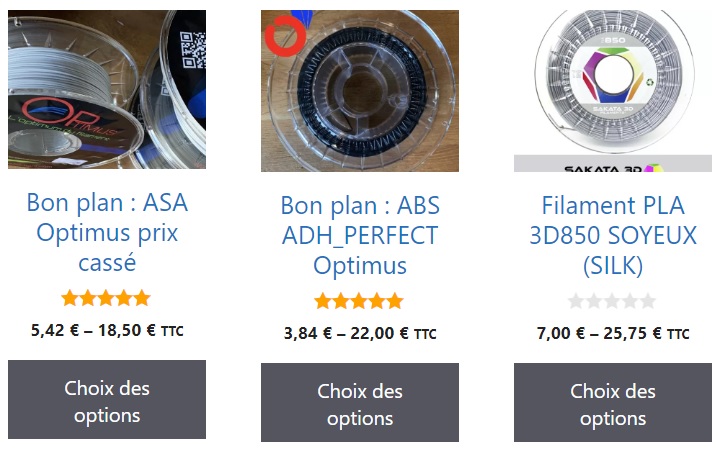Click the 7,00 € – 25,75 € price text
718x450 pixels.
click(x=613, y=333)
